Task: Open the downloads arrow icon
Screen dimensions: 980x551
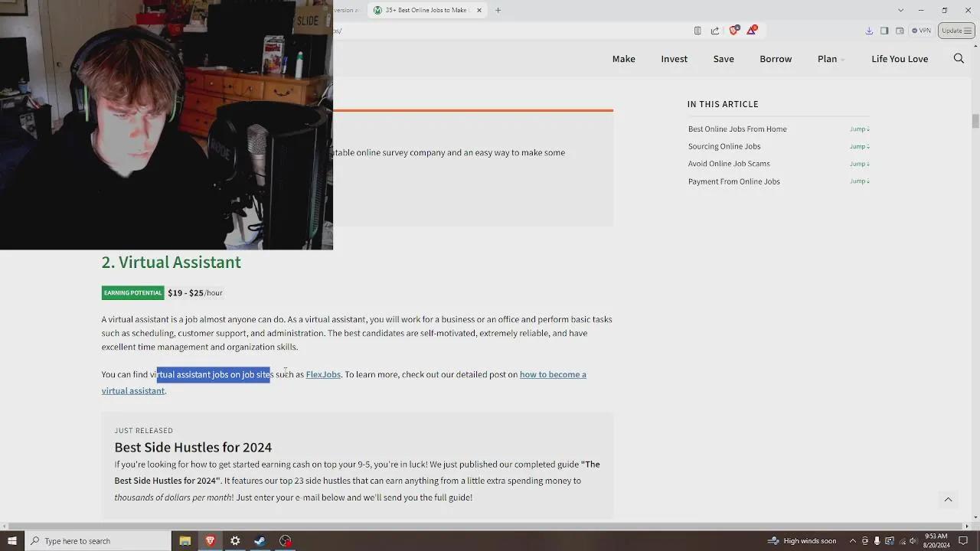Action: click(x=869, y=31)
